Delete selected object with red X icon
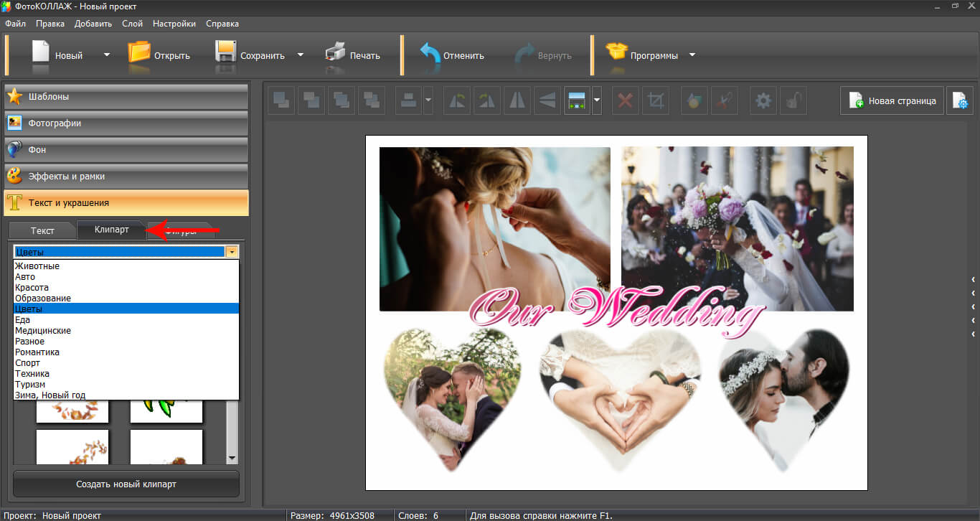The image size is (980, 521). [x=626, y=100]
